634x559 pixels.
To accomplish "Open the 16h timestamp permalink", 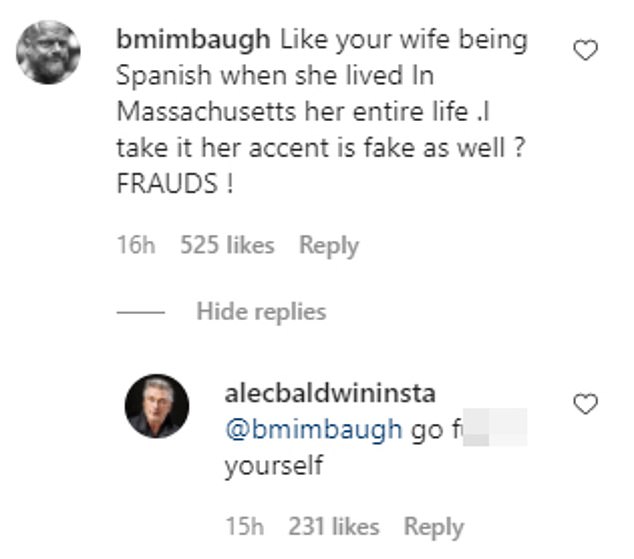I will 135,245.
